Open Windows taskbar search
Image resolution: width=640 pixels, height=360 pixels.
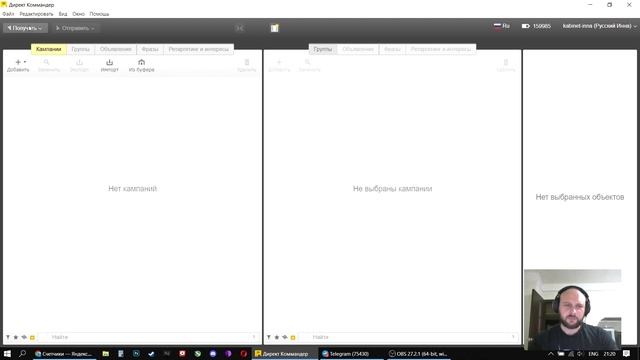coord(22,353)
